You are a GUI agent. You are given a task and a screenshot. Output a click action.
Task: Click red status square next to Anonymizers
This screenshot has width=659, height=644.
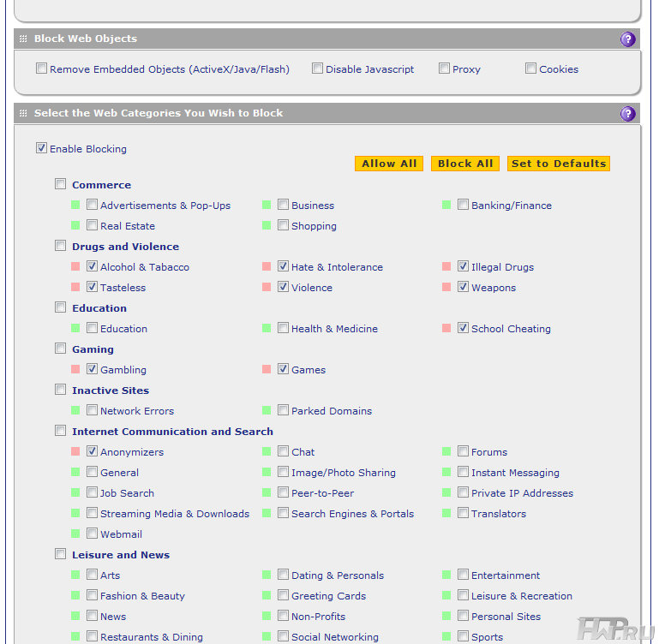[76, 451]
